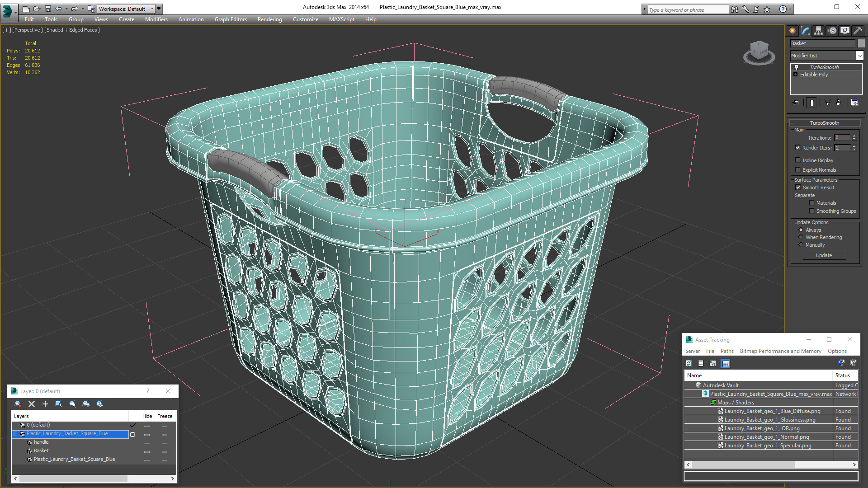Click the TurboSmooth Update button

[x=824, y=255]
